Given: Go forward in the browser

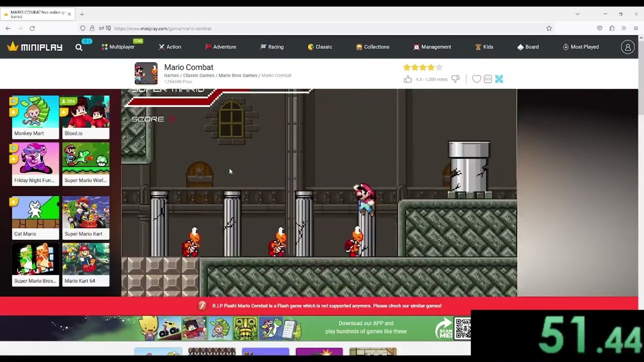Looking at the screenshot, I should tap(20, 28).
